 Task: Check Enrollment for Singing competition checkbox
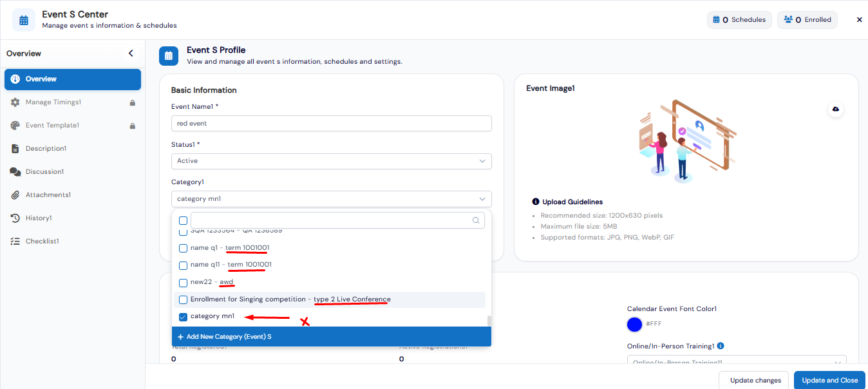coord(184,299)
